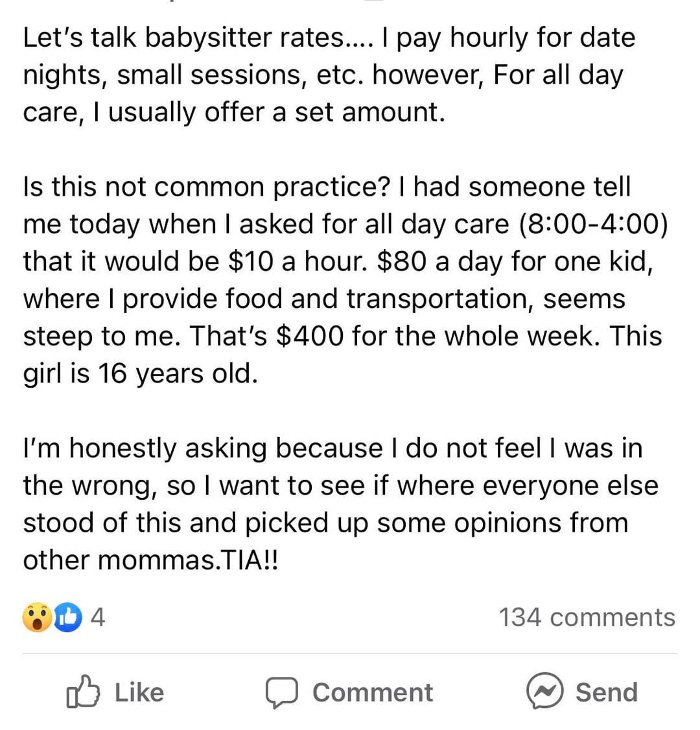Open the reaction count showing 4
Viewport: 700px width, 730px height.
[x=97, y=617]
